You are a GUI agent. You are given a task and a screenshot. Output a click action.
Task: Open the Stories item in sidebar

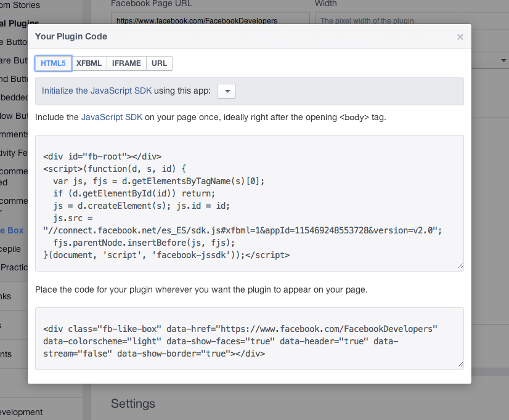click(x=20, y=5)
